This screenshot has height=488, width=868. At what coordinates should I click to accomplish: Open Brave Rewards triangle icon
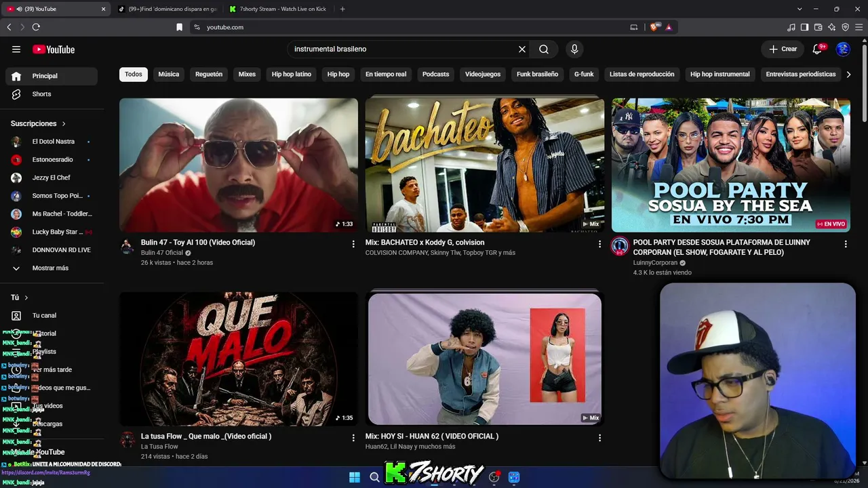click(x=669, y=27)
